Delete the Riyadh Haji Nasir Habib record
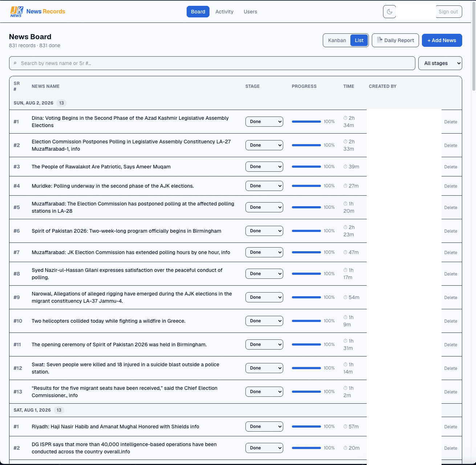476x465 pixels. click(x=451, y=427)
